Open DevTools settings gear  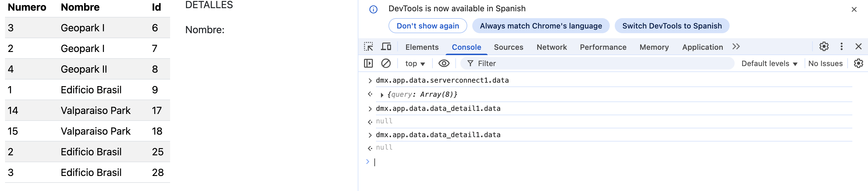[x=823, y=47]
